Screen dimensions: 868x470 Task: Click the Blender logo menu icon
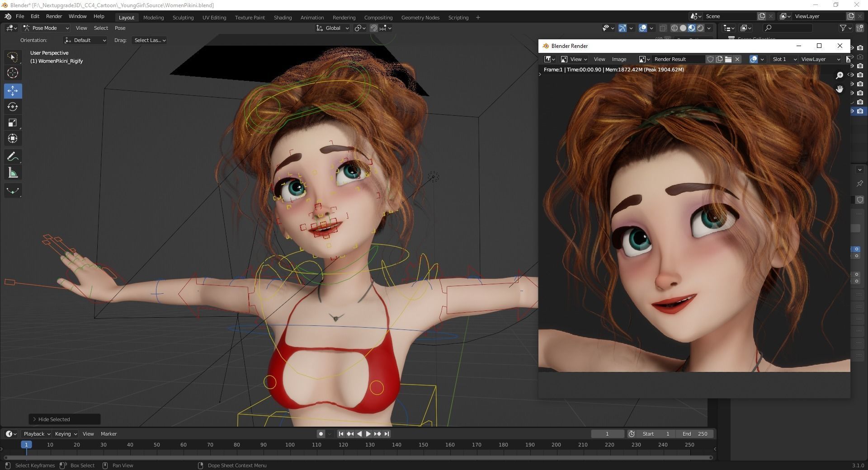(x=8, y=16)
